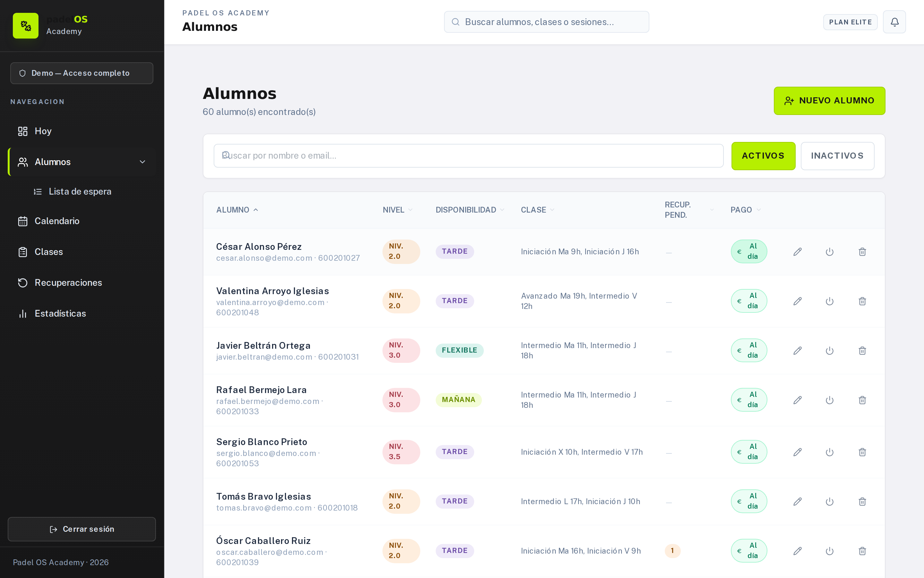The height and width of the screenshot is (578, 924).
Task: Delete César Alonso Pérez with trash icon
Action: [x=862, y=251]
